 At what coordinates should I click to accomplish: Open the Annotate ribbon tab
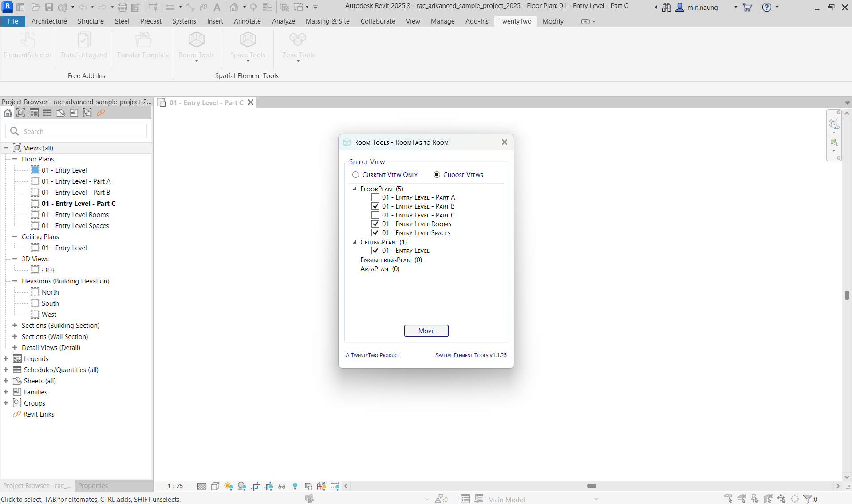coord(247,21)
